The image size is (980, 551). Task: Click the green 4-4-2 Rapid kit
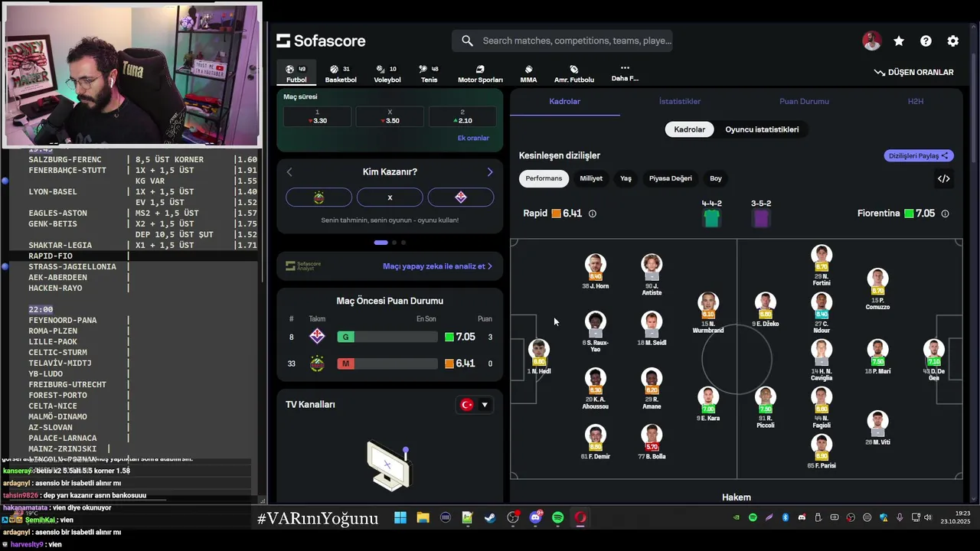pyautogui.click(x=711, y=218)
